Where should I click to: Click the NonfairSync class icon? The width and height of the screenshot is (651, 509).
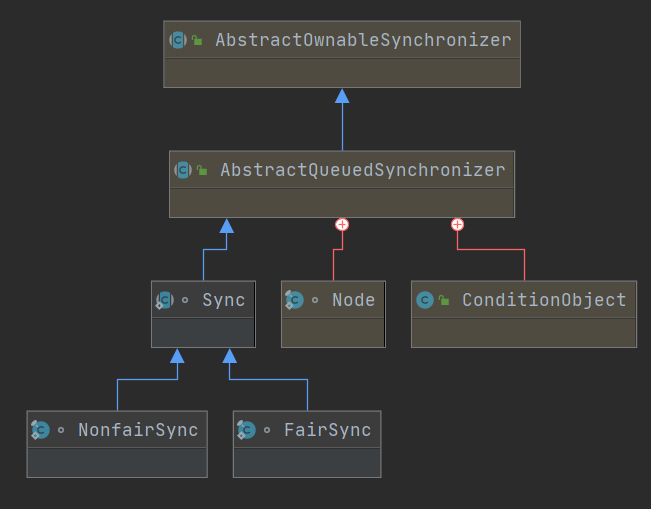coord(40,430)
